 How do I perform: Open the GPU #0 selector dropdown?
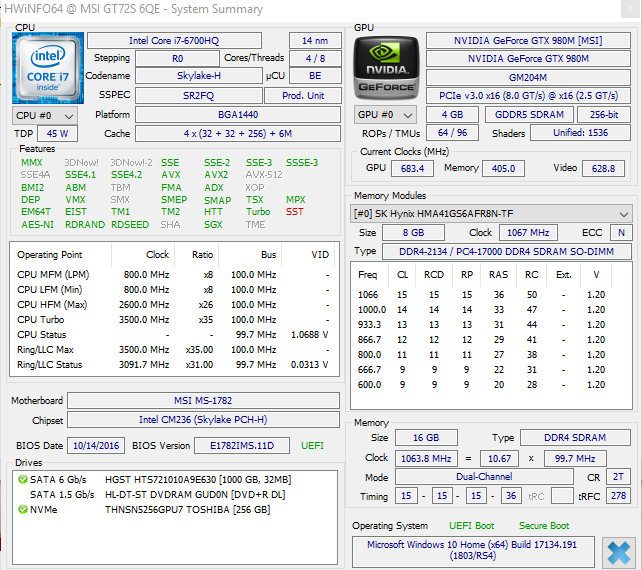click(385, 115)
